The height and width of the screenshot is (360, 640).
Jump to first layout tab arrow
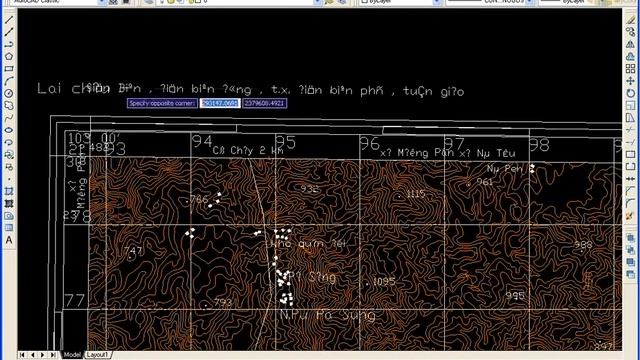point(22,355)
